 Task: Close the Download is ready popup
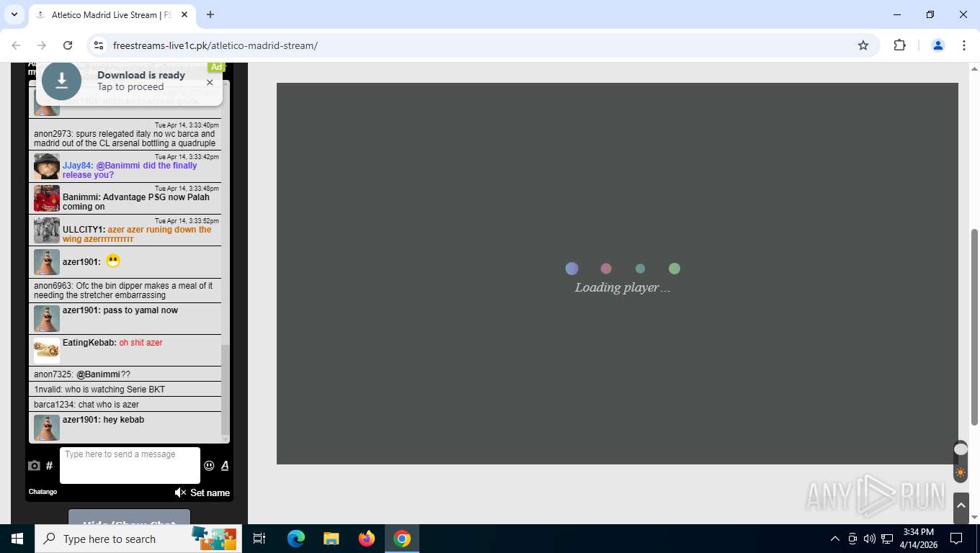(210, 82)
